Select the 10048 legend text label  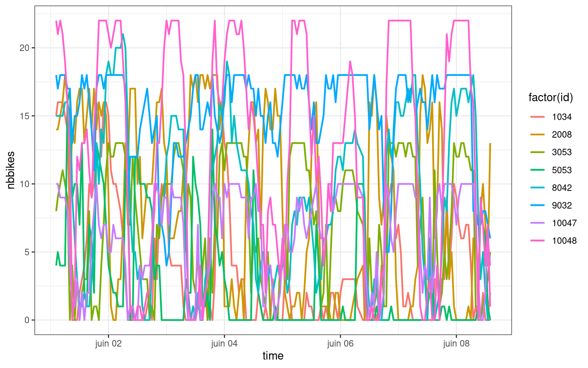tap(564, 241)
